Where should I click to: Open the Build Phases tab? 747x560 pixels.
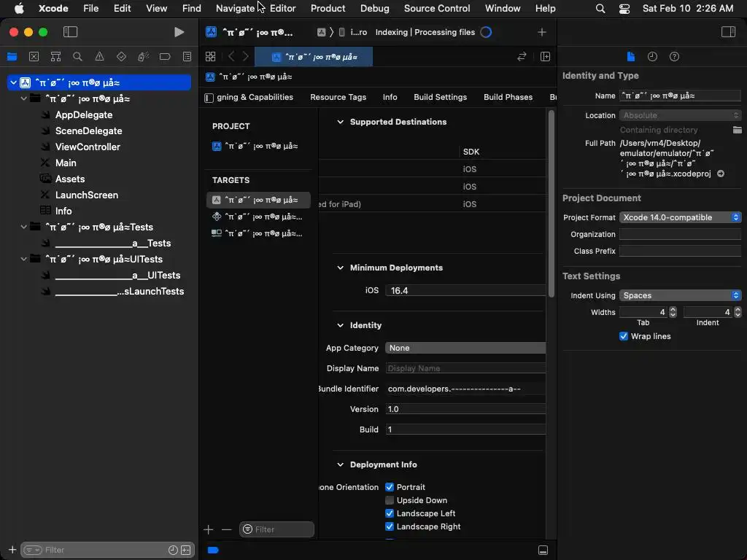(508, 97)
